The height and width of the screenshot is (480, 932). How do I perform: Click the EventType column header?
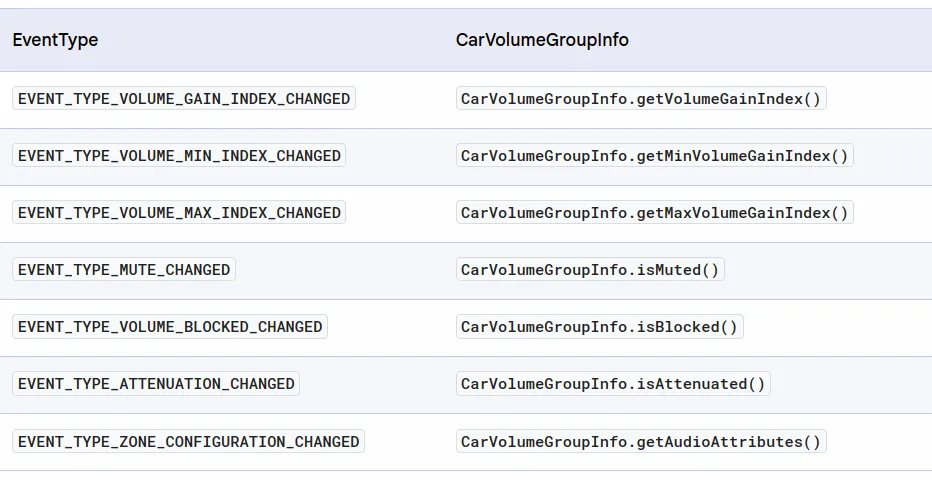point(55,40)
